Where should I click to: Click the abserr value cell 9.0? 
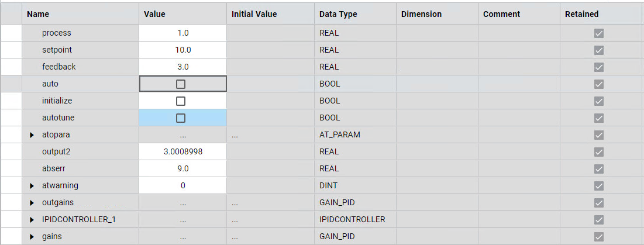[183, 169]
